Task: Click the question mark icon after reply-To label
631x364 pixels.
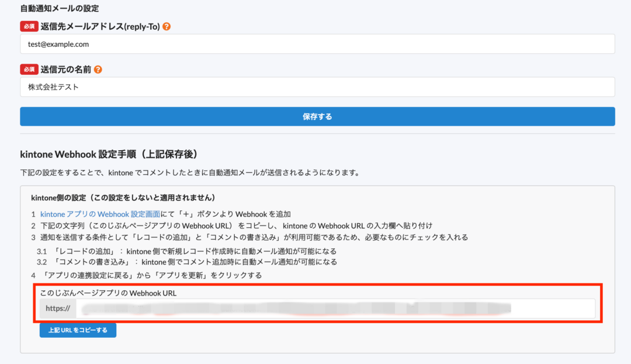Action: coord(167,26)
